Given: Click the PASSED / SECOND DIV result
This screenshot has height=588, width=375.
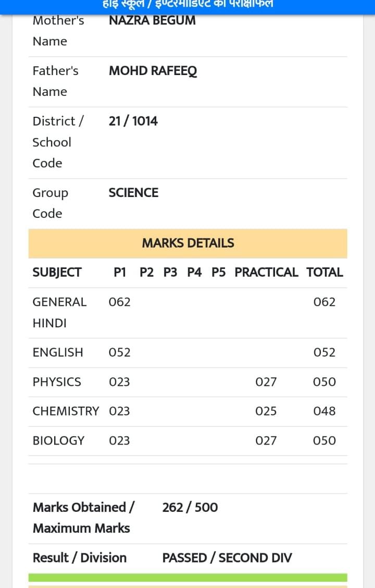Looking at the screenshot, I should (227, 558).
